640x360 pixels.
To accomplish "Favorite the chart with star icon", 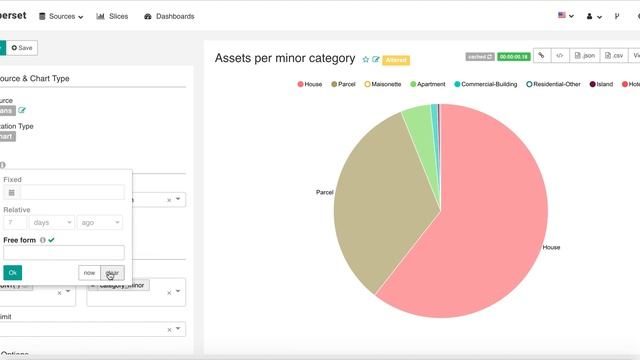I will [x=366, y=60].
